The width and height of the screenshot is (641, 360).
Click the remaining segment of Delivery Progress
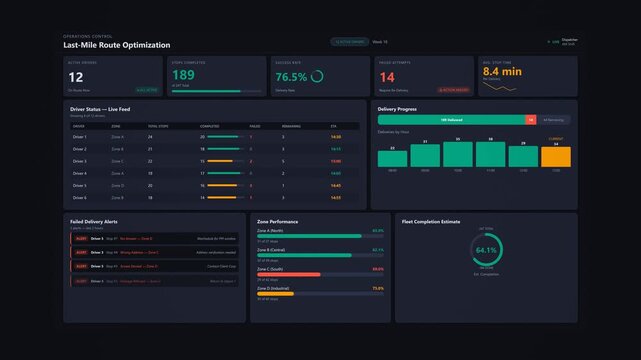click(554, 120)
